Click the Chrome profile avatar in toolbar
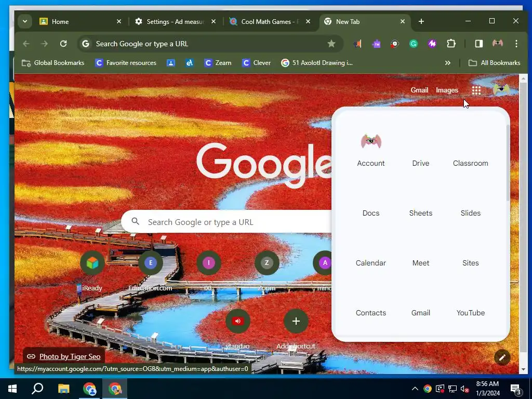532x399 pixels. pos(497,44)
